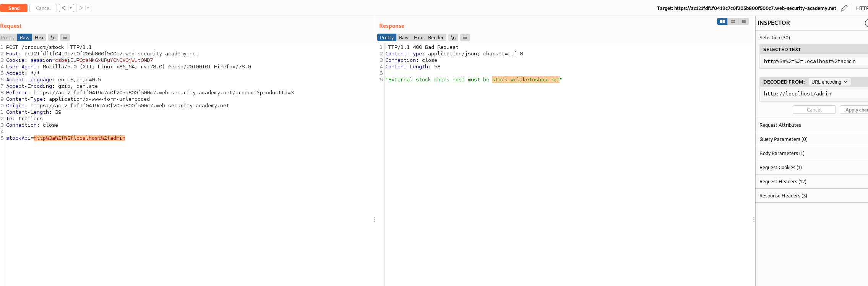Go to previous request with back arrow
The image size is (868, 286).
pyautogui.click(x=63, y=8)
